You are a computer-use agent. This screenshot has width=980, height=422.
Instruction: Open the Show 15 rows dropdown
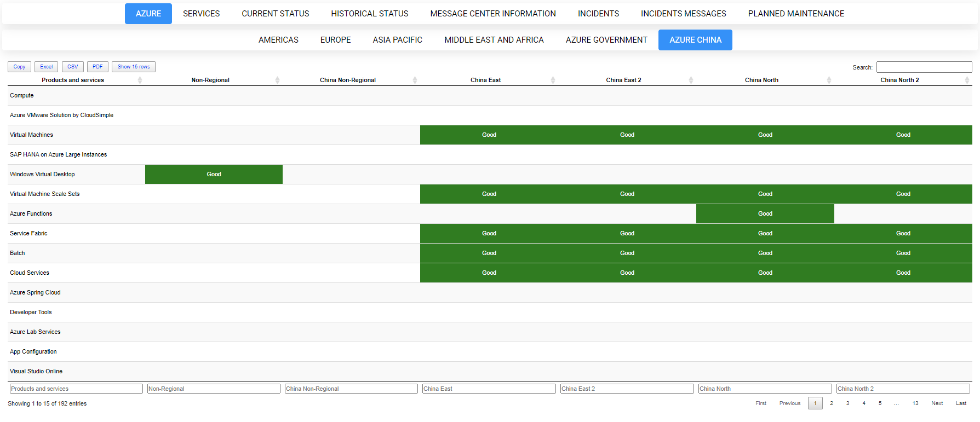134,67
